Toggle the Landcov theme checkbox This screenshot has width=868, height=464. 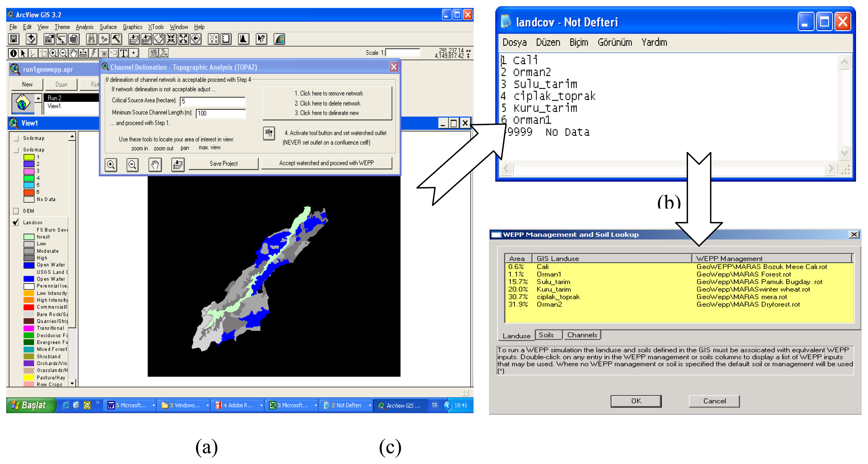click(15, 223)
